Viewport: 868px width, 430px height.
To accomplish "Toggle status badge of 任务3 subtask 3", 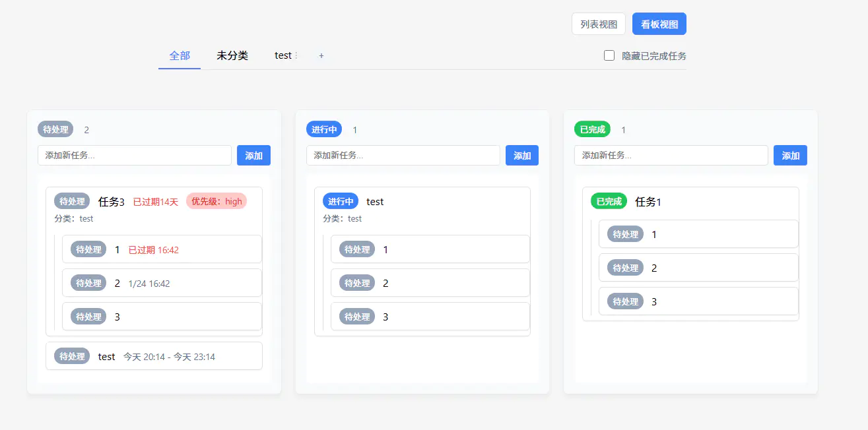I will pos(88,317).
